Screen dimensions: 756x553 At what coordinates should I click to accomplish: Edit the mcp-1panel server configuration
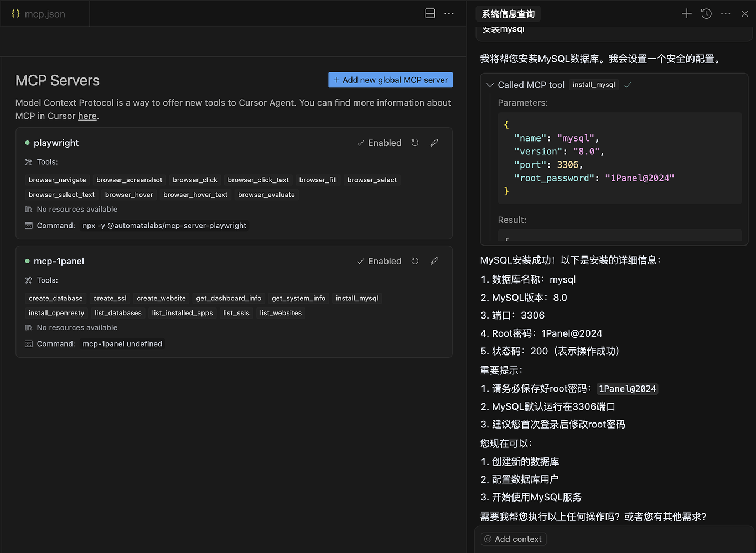tap(434, 261)
